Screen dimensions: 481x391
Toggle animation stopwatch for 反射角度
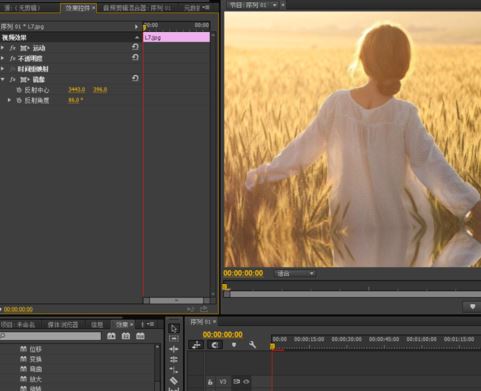coord(19,100)
